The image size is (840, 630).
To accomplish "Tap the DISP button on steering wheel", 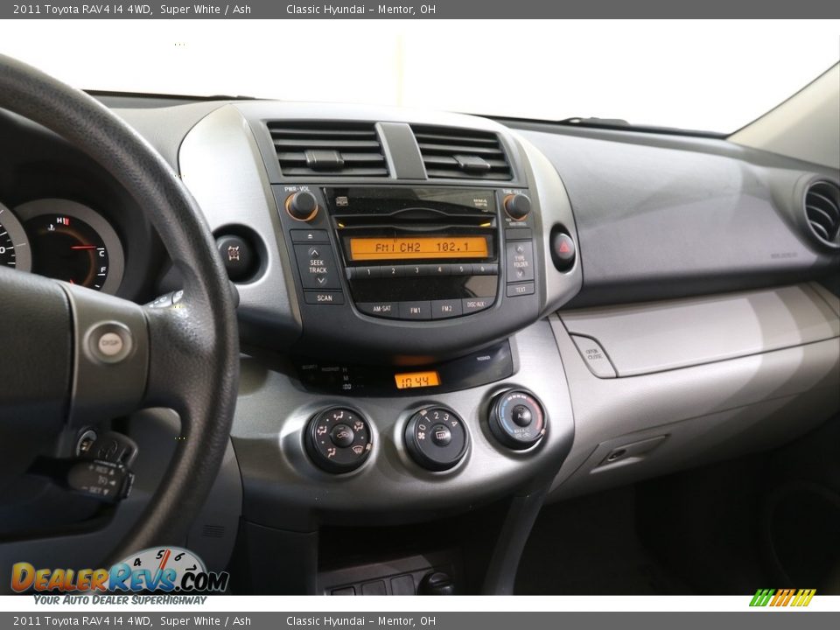I will pos(110,343).
